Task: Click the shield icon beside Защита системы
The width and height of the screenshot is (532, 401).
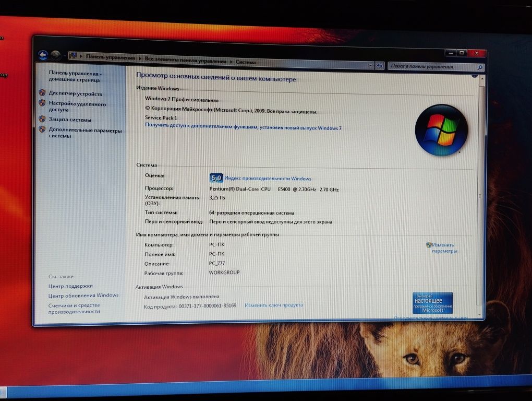Action: [x=42, y=119]
